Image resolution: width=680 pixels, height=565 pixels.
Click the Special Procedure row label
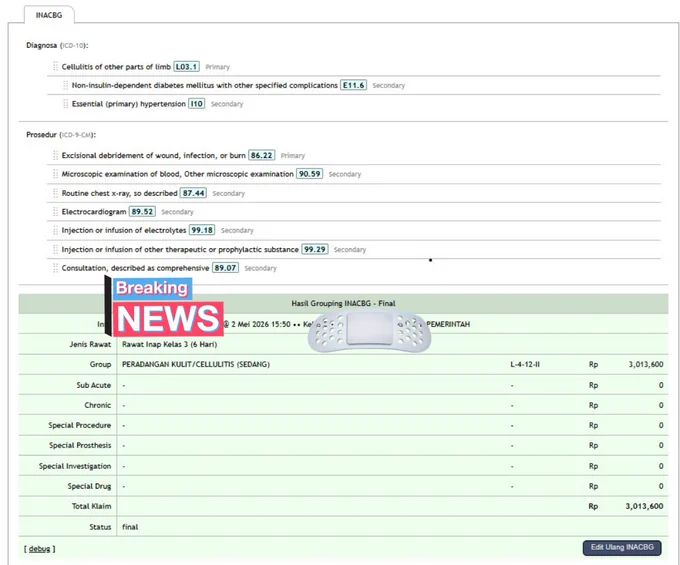tap(80, 425)
